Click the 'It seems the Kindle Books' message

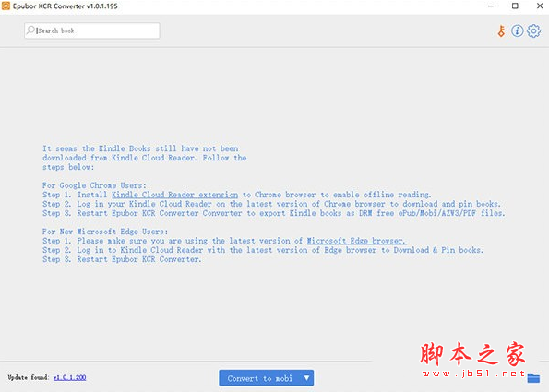144,158
